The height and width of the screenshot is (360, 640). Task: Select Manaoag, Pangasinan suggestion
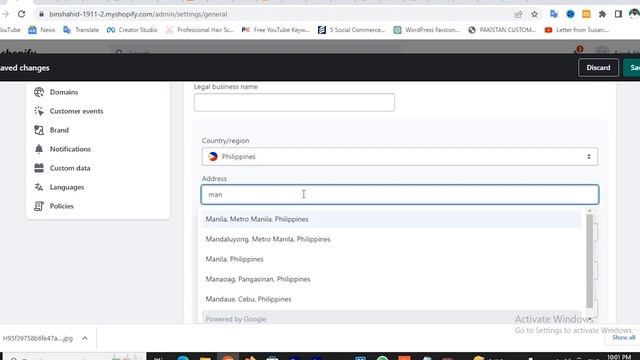point(391,279)
